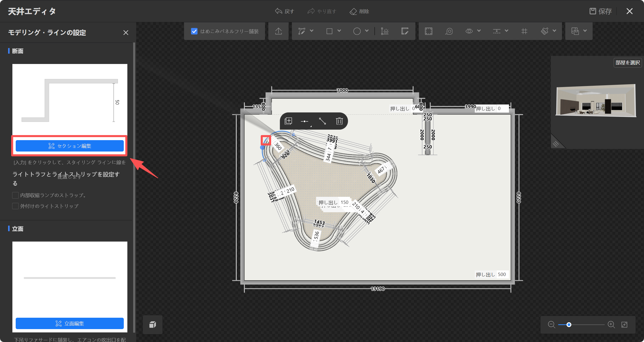Save with the 保存 button
644x342 pixels.
coord(600,11)
